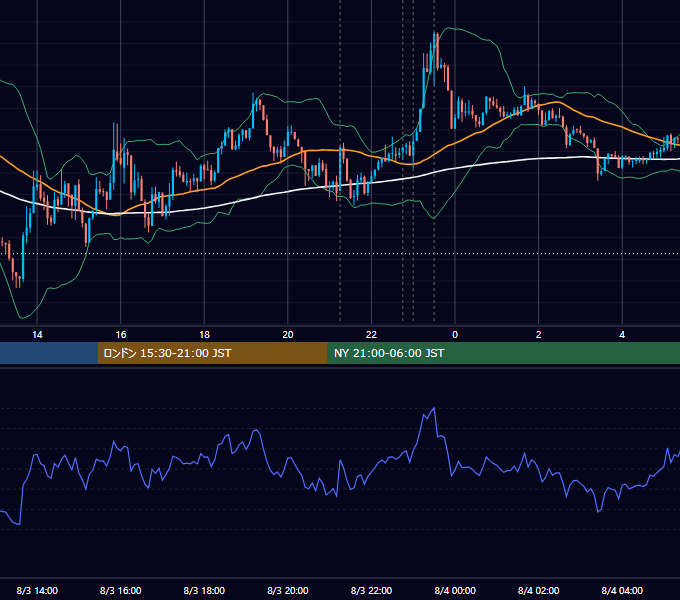Click the lowest candlestick near 14:00
Viewport: 680px width, 600px height.
(18, 280)
